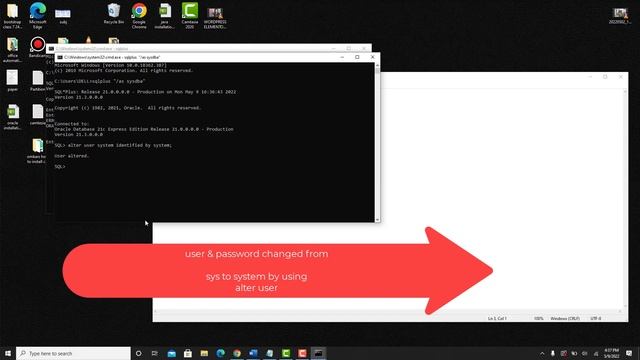Open Microsoft Store from the taskbar

click(x=188, y=353)
